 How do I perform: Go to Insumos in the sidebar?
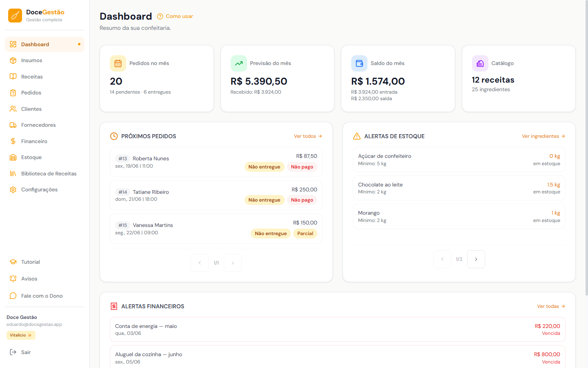pos(45,61)
